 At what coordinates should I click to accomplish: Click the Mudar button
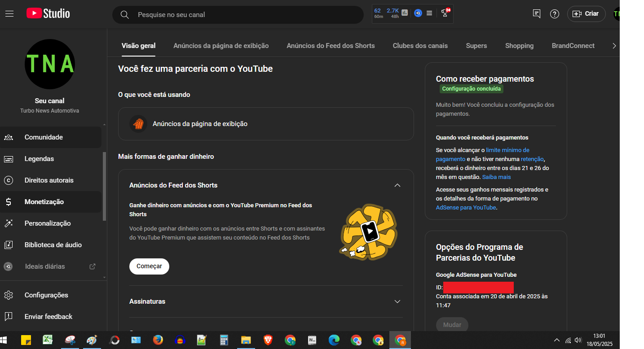[x=452, y=325]
